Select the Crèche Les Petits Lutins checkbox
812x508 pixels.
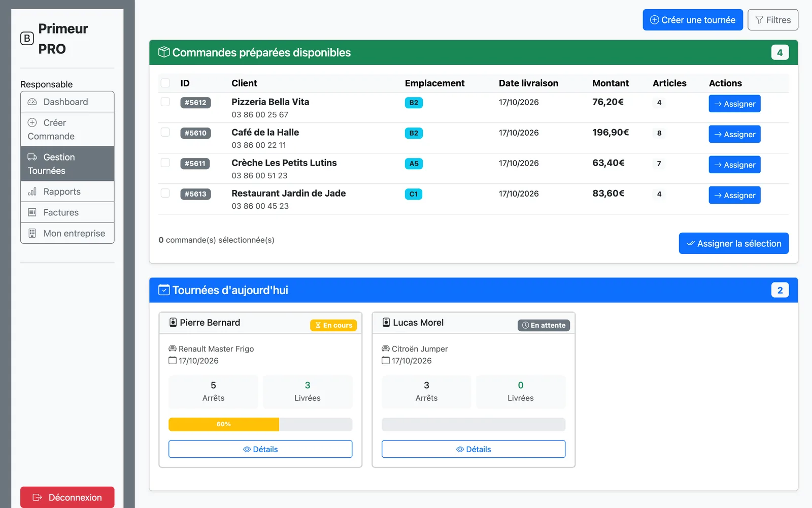(165, 163)
